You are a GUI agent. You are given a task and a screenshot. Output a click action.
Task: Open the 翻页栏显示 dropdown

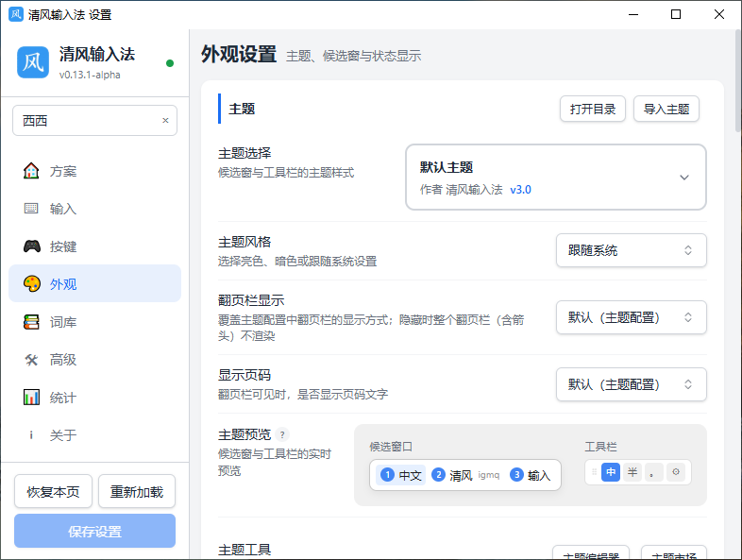point(632,317)
